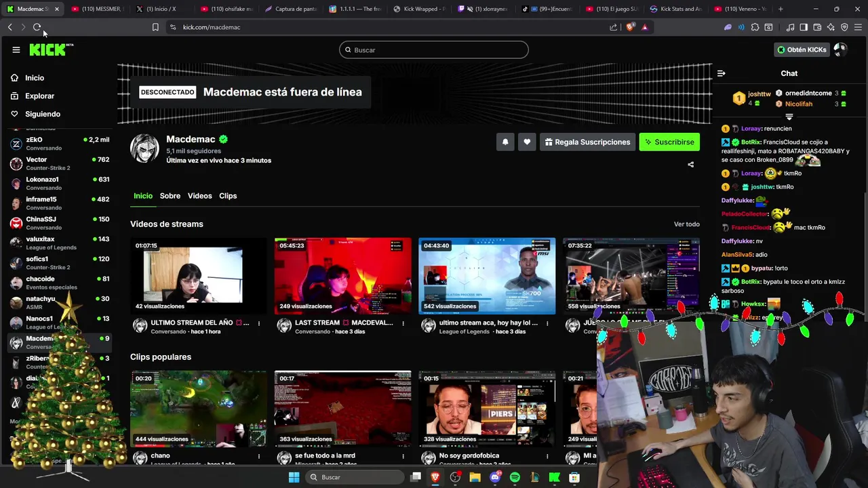Click Regala Suscripciones button
The height and width of the screenshot is (488, 868).
587,142
